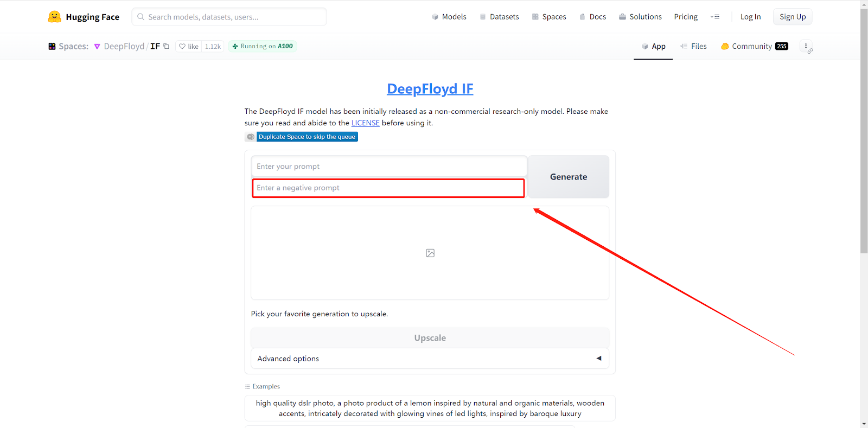
Task: Click the scrollbar down arrow
Action: point(864,424)
